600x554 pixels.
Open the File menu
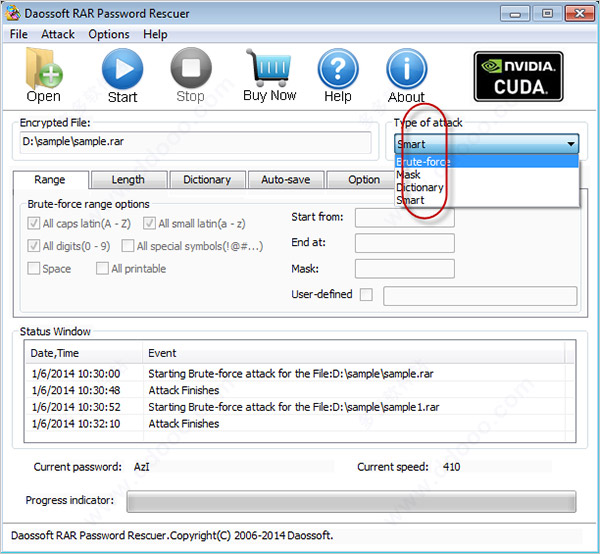19,34
